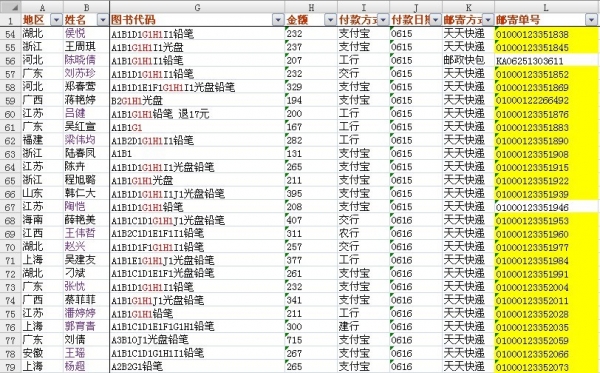The image size is (600, 373).
Task: Select row 56 header
Action: pos(10,60)
